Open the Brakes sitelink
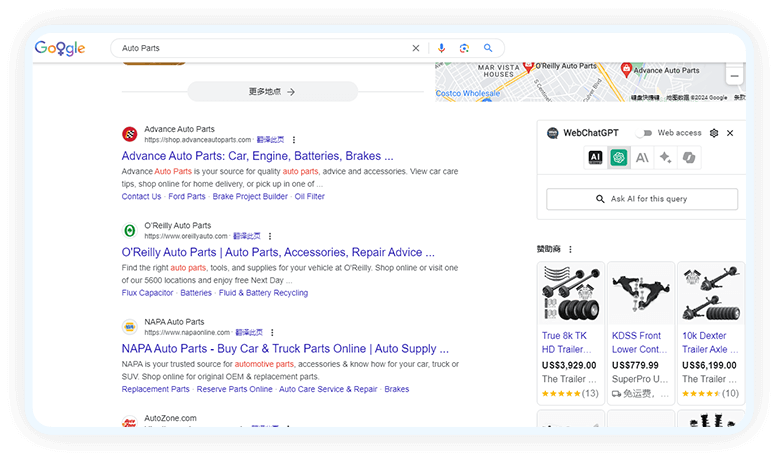Screen dimensions: 779x460 (396, 389)
